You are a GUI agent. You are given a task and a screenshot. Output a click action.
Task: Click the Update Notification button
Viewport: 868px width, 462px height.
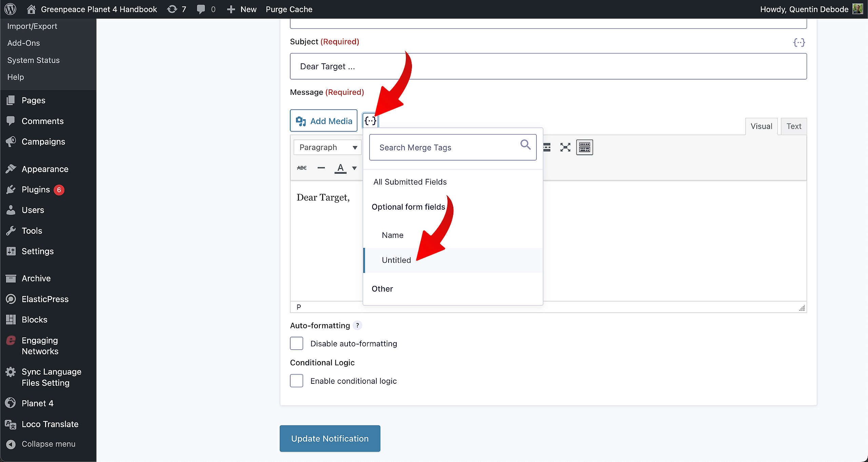330,438
